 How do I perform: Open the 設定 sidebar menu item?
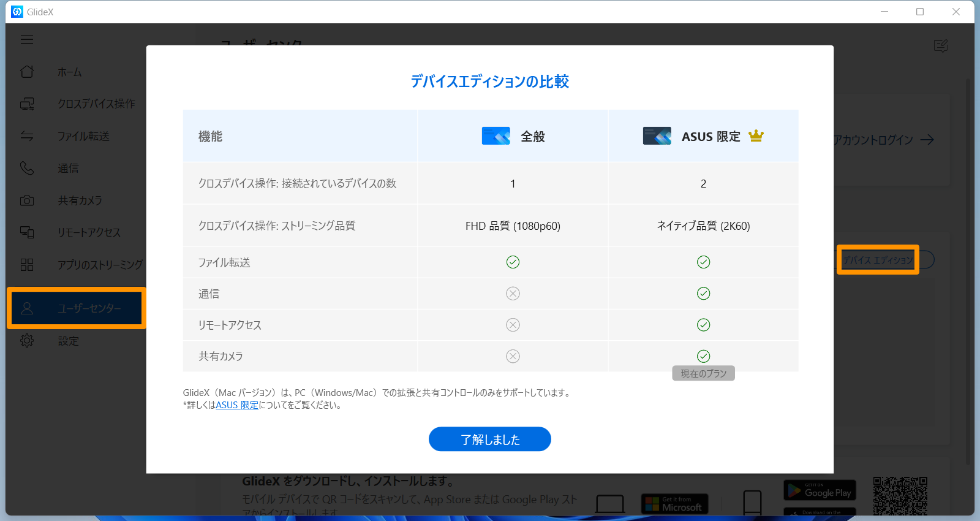tap(68, 341)
